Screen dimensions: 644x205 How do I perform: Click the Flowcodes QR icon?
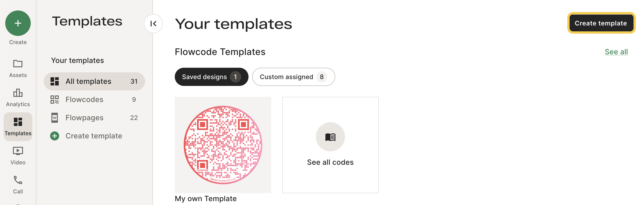point(54,100)
